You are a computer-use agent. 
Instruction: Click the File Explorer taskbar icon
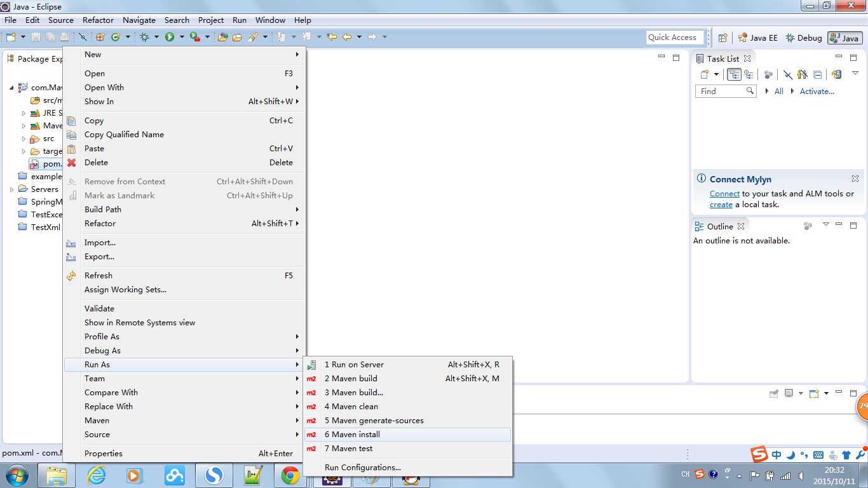click(x=57, y=475)
